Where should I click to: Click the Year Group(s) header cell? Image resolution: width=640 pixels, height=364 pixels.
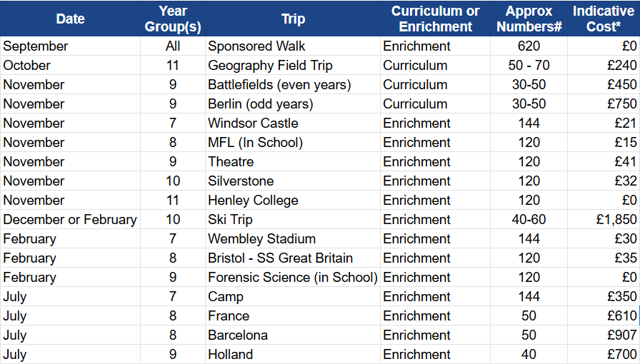(x=173, y=19)
